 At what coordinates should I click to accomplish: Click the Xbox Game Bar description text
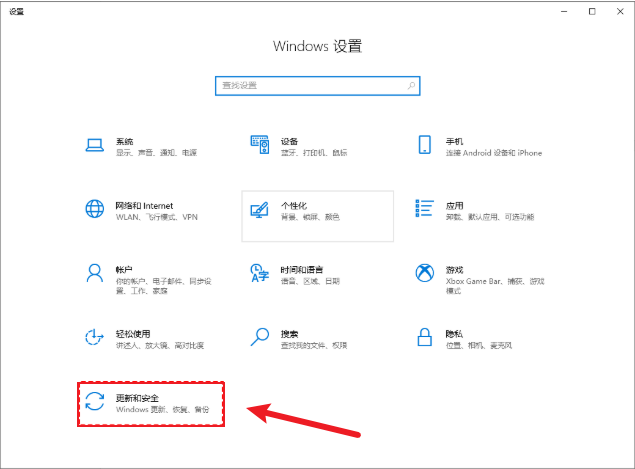[495, 286]
